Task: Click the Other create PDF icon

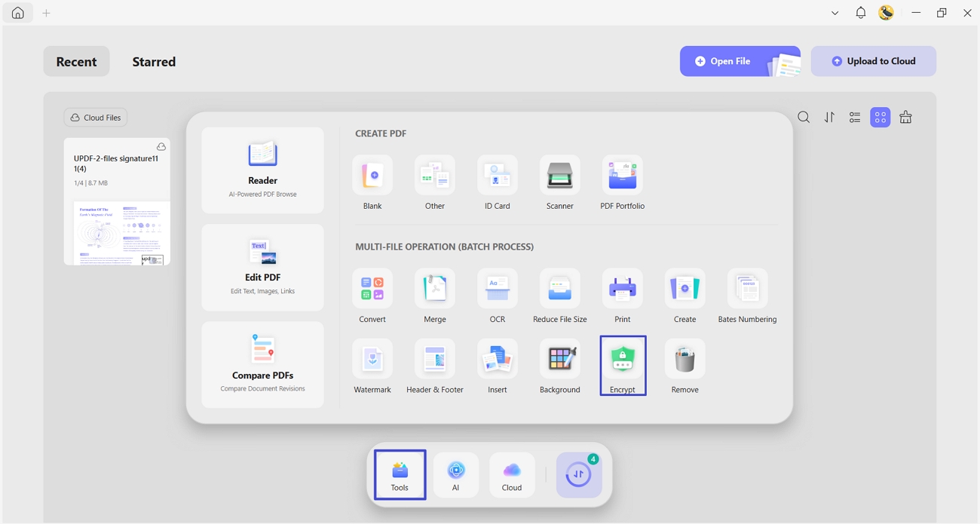Action: pyautogui.click(x=435, y=176)
